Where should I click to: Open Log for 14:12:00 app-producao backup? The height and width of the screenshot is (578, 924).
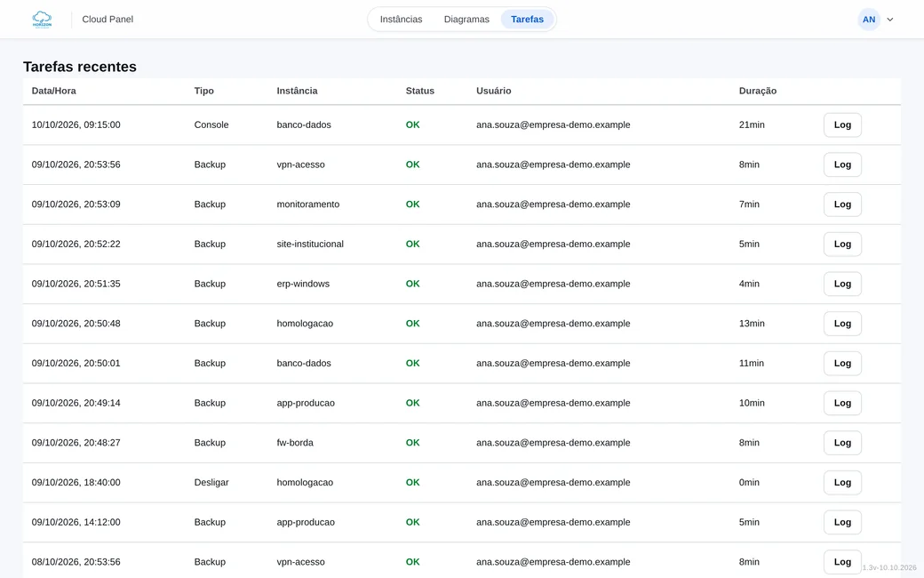842,522
